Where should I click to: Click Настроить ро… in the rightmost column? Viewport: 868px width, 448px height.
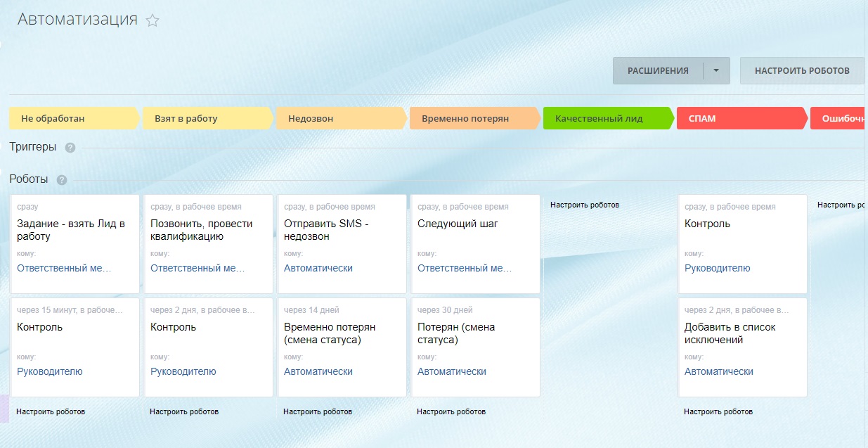(842, 205)
